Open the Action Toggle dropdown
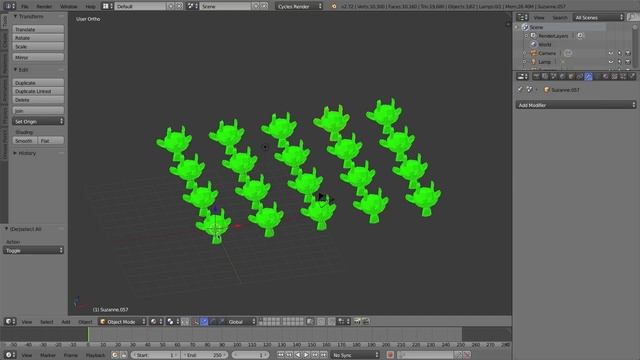 (x=33, y=250)
